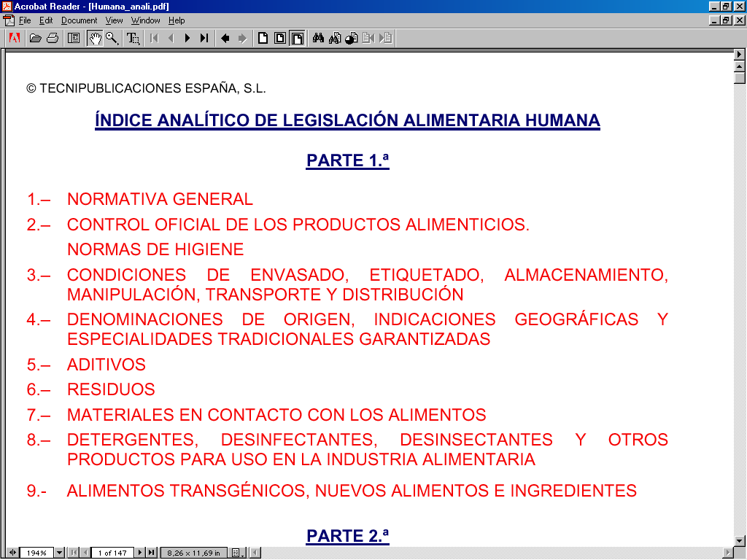Open section 5 ADITIVOS
The width and height of the screenshot is (747, 560).
[x=107, y=365]
